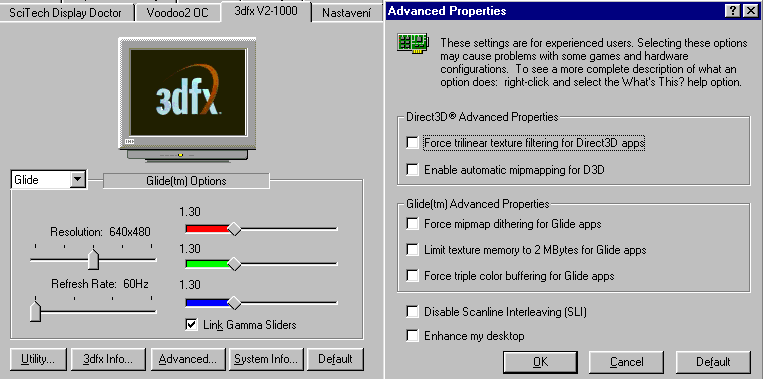Image resolution: width=763 pixels, height=379 pixels.
Task: Switch to the Nastavení tab
Action: pyautogui.click(x=346, y=13)
